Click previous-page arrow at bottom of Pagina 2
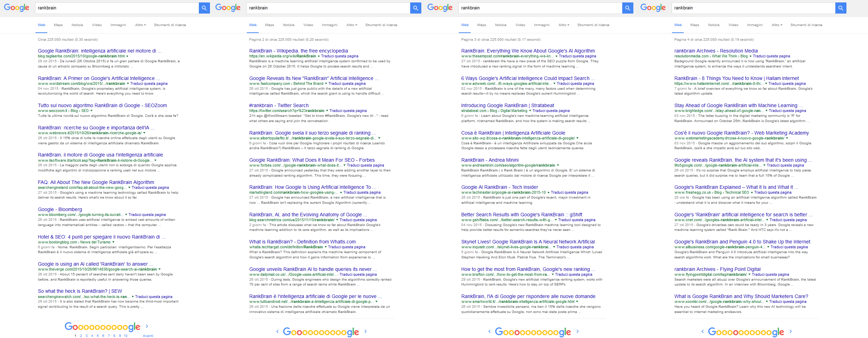Screen dimensions: 868x338 (277, 331)
